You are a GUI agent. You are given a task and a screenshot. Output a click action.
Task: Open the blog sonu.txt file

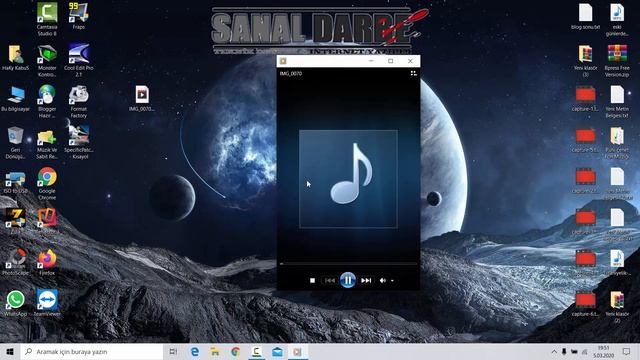585,16
